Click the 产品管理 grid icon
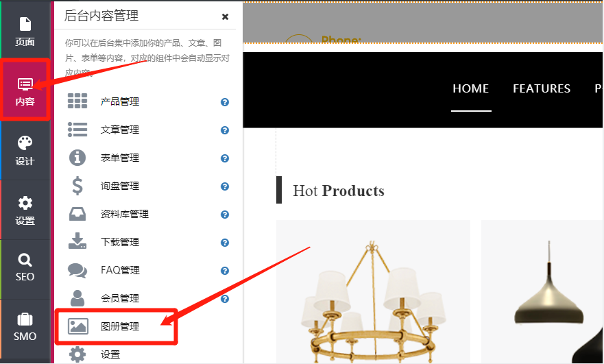The width and height of the screenshot is (604, 364). point(77,101)
